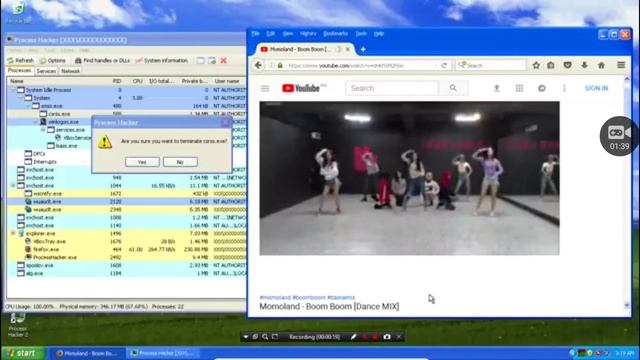
Task: Open a new Firefox tab with plus button
Action: tap(363, 49)
